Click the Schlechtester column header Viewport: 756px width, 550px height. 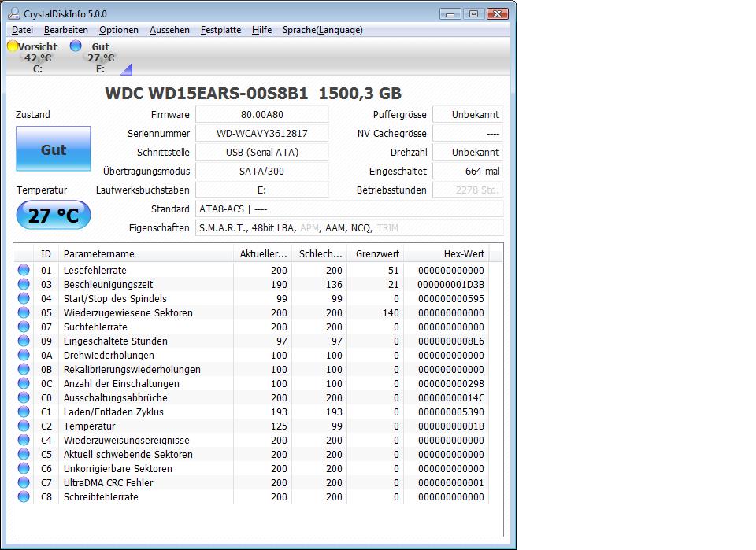[321, 254]
